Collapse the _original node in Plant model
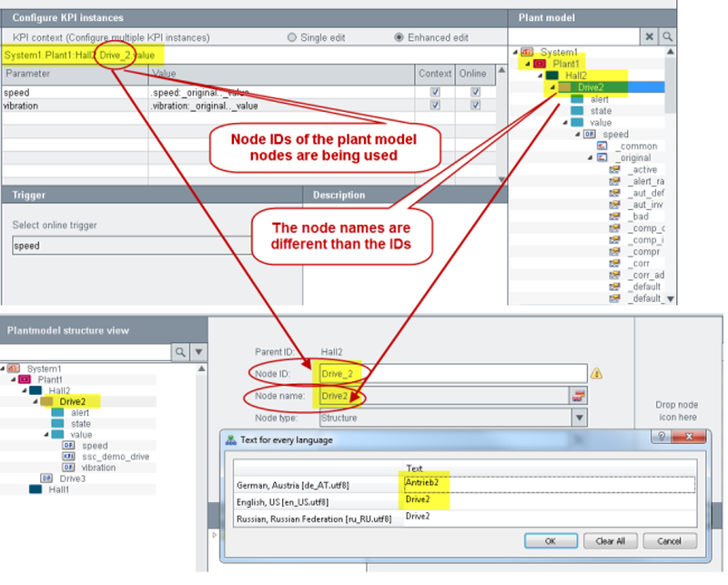 [x=590, y=158]
